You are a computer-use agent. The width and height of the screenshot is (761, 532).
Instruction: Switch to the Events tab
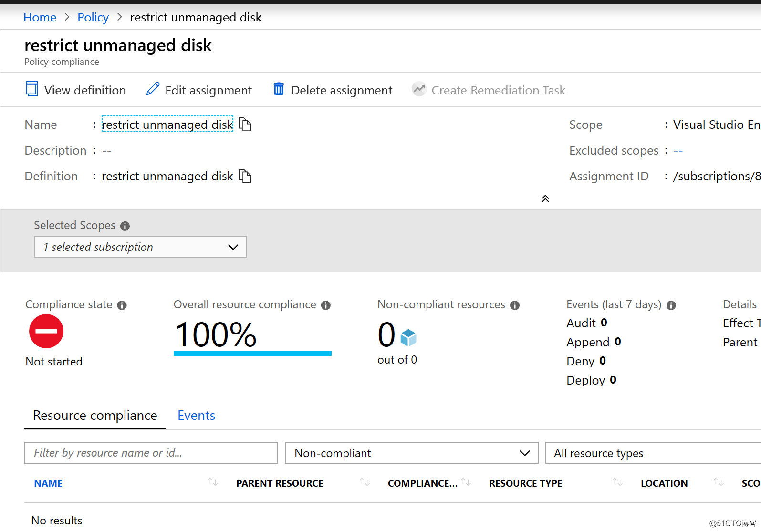point(196,416)
